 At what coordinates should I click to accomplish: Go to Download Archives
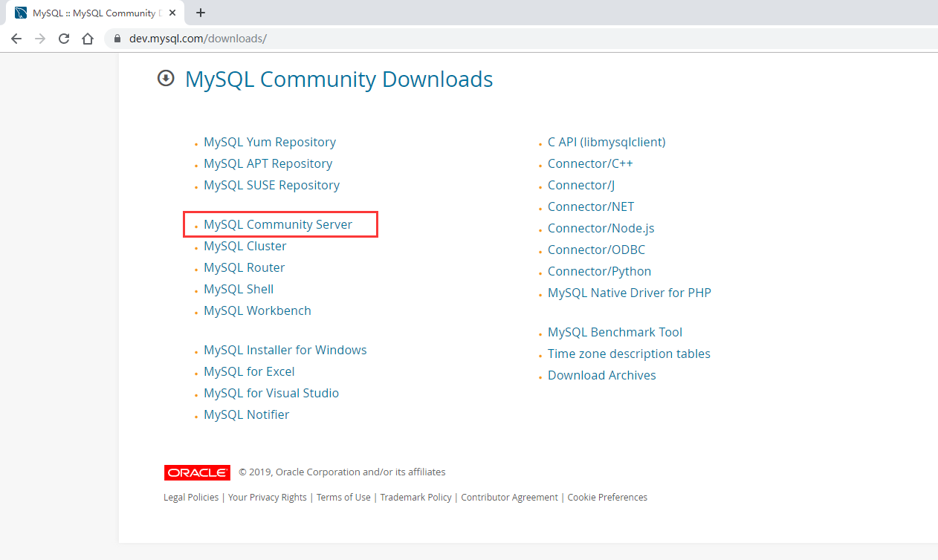point(602,375)
